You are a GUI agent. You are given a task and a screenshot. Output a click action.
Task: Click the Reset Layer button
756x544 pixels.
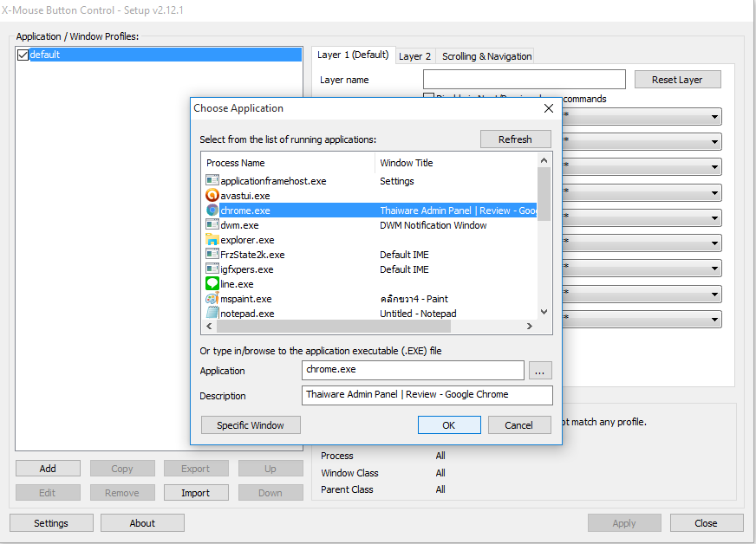[x=677, y=80]
